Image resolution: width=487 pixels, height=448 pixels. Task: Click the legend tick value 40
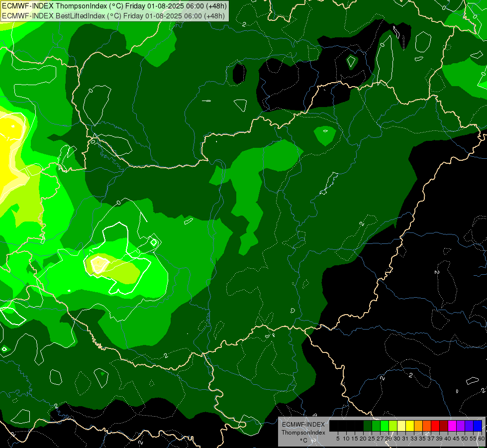[x=448, y=439]
